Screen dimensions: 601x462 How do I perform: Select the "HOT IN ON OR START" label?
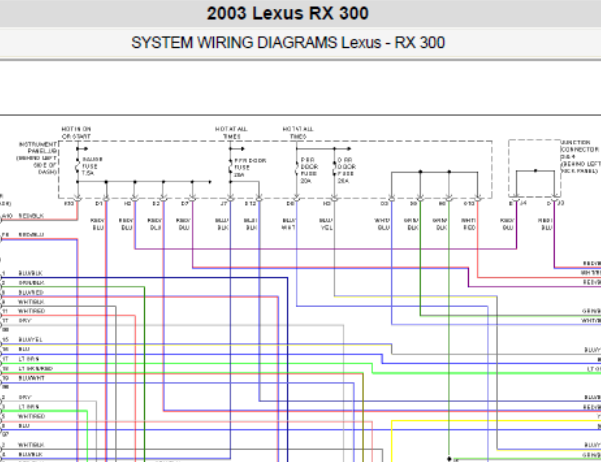pos(76,133)
